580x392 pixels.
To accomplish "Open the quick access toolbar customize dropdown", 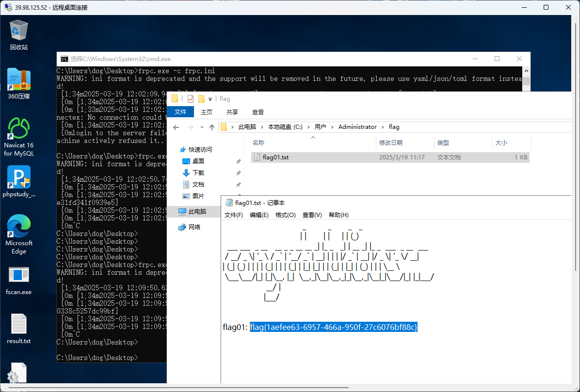I will [210, 99].
